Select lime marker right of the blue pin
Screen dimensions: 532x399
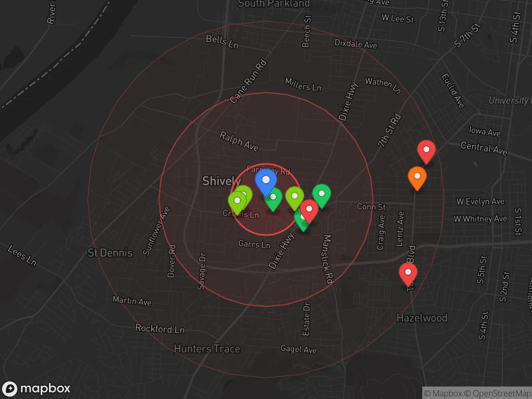tap(294, 197)
